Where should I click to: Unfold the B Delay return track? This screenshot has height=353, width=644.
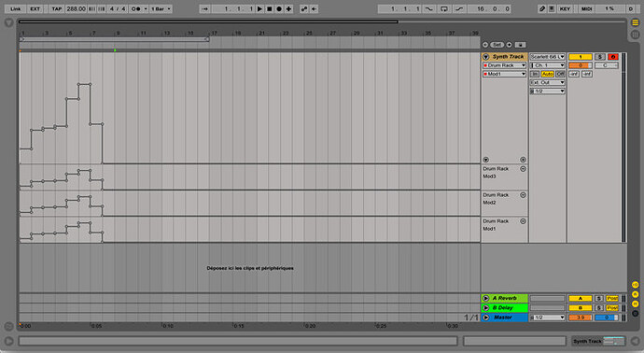point(486,308)
